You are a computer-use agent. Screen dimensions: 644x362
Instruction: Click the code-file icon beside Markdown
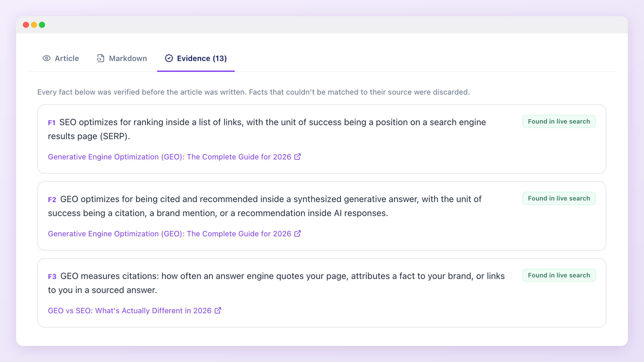coord(100,58)
